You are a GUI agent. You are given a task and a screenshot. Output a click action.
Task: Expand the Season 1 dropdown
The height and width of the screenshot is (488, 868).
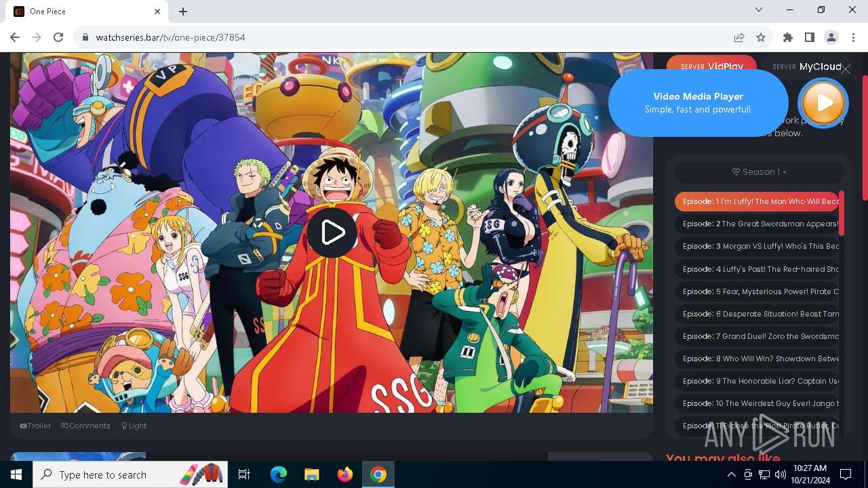pos(759,171)
